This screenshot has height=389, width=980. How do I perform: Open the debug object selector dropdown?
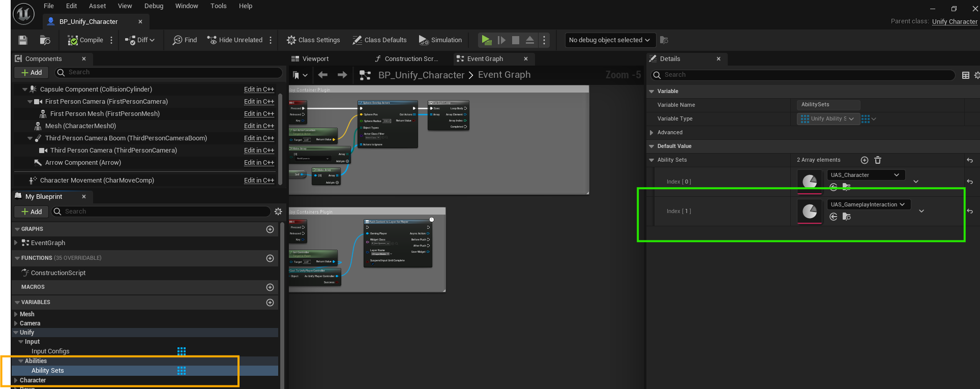pos(609,40)
